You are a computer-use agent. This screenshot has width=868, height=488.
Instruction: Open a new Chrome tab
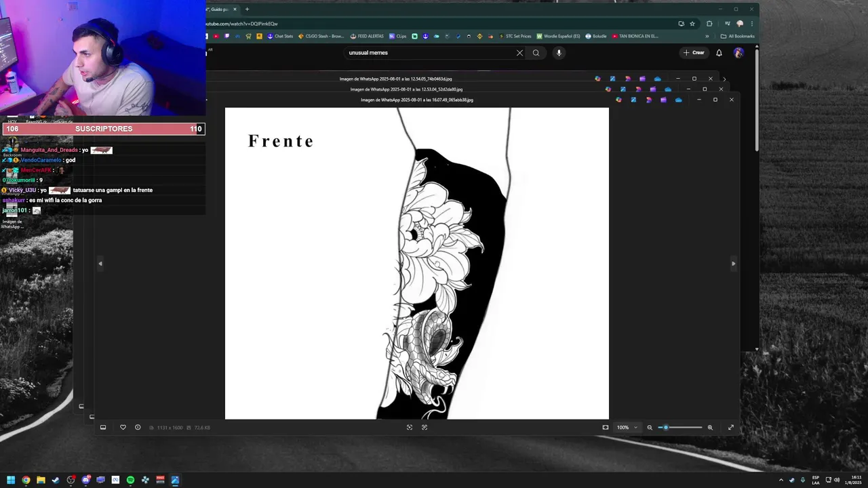coord(247,9)
